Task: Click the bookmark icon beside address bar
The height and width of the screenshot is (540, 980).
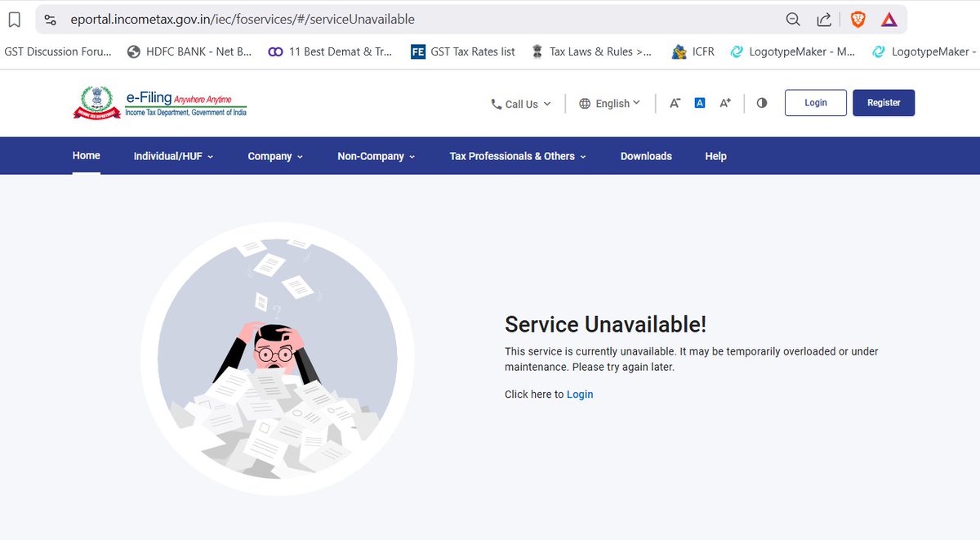Action: pos(14,19)
